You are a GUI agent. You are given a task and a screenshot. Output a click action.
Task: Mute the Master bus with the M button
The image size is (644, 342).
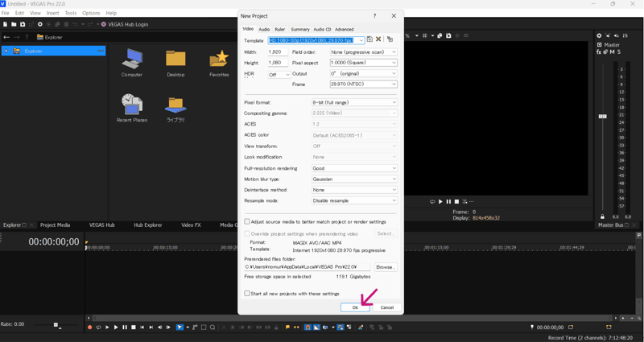coord(613,52)
